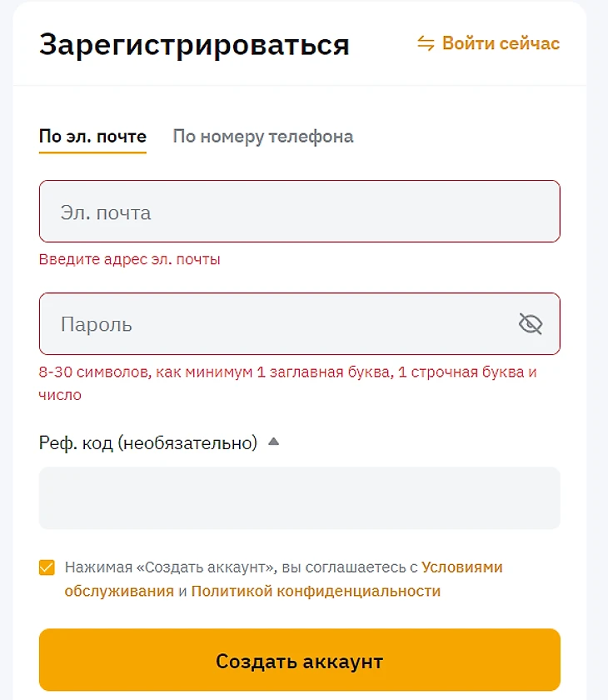Collapse referral code section via triangle arrow
The height and width of the screenshot is (700, 608).
click(x=273, y=442)
